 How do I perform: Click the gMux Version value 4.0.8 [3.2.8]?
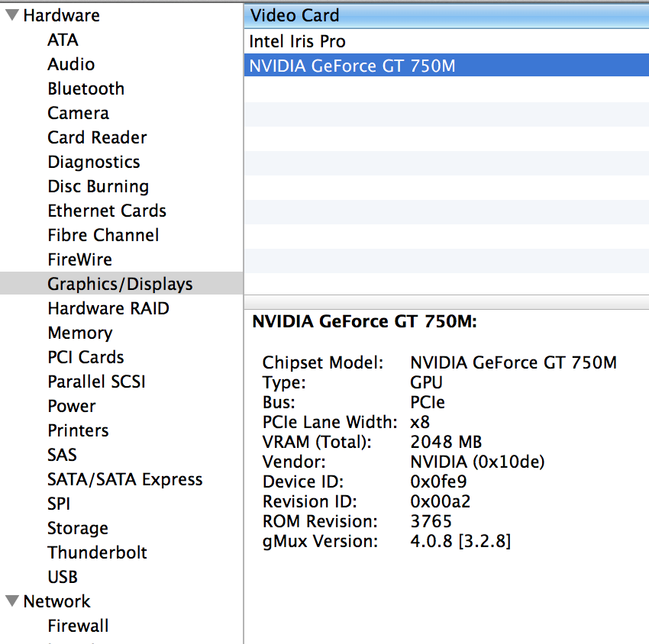coord(460,541)
